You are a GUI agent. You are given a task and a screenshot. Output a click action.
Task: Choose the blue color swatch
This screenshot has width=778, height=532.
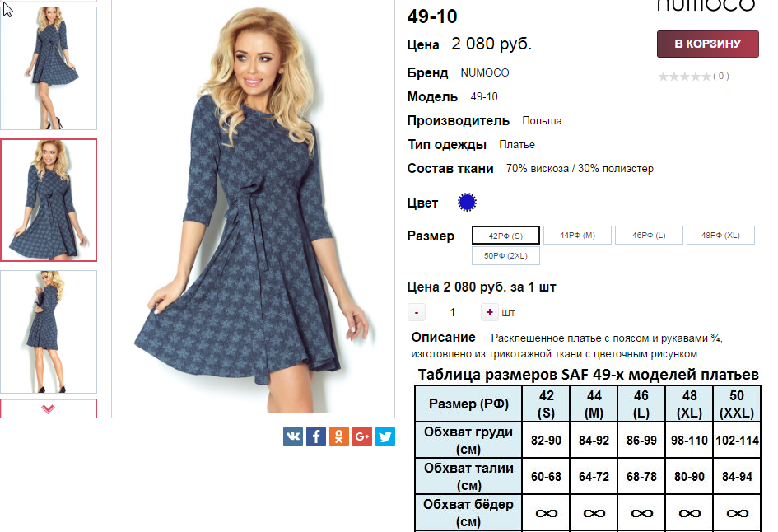pyautogui.click(x=467, y=203)
